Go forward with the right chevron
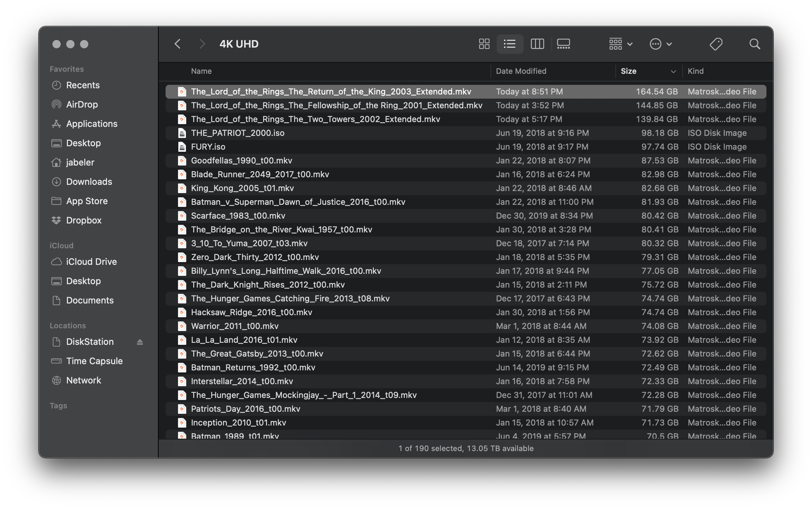 202,44
